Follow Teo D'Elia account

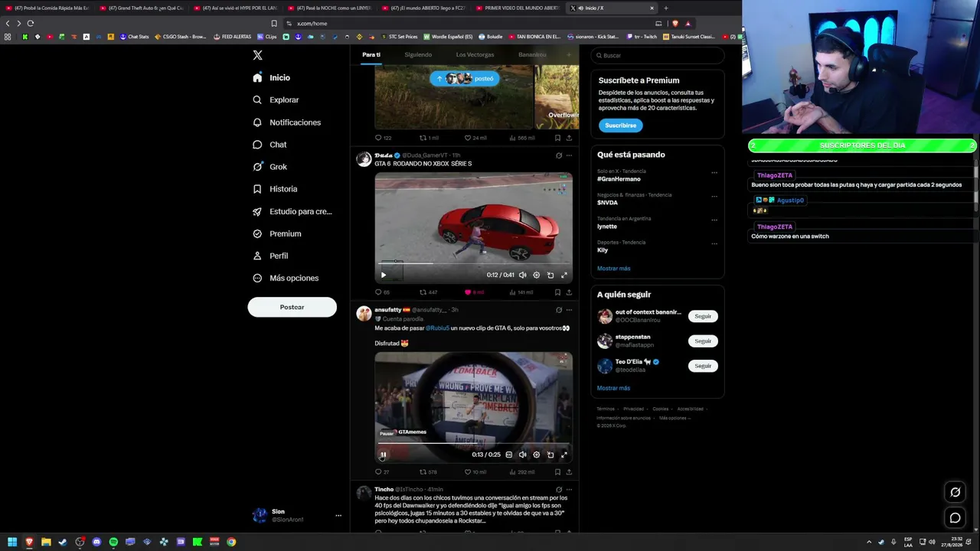(703, 366)
